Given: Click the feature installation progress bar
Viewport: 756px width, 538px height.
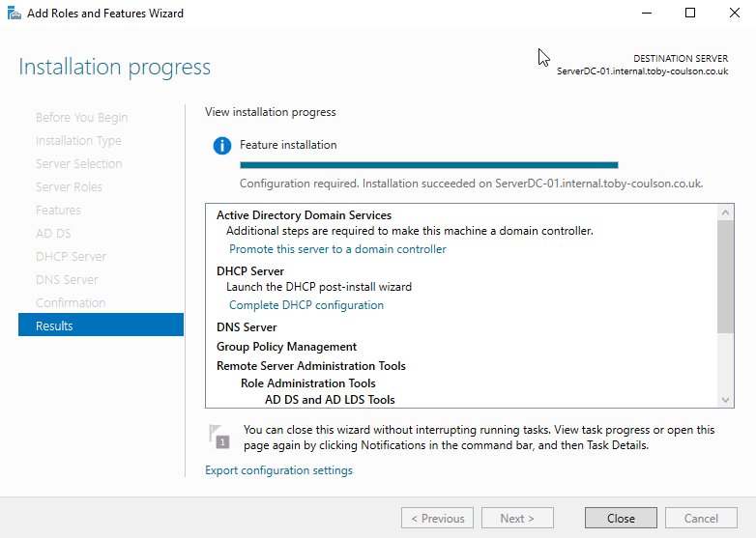Looking at the screenshot, I should [x=428, y=165].
